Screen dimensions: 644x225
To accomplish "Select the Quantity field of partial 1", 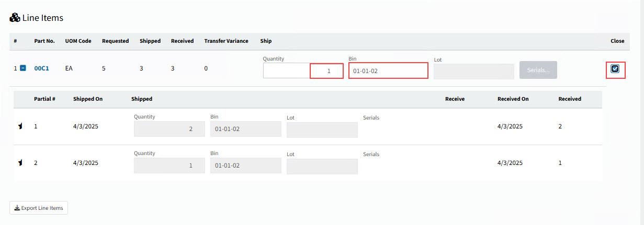I will pos(169,129).
